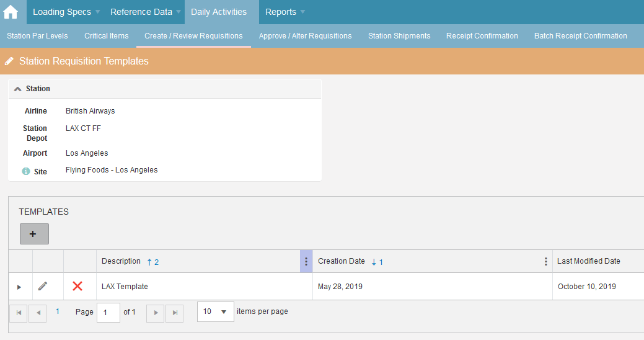Select May 28, 2019 creation date cell

(433, 287)
